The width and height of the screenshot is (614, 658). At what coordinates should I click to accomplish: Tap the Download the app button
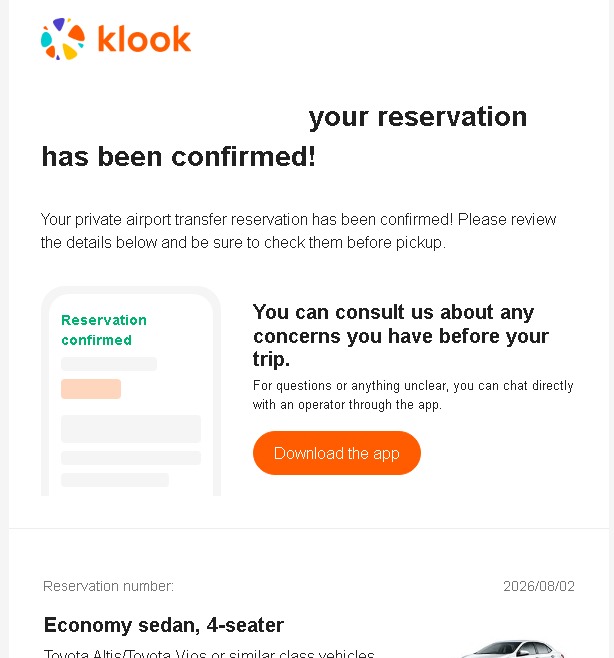click(x=337, y=453)
